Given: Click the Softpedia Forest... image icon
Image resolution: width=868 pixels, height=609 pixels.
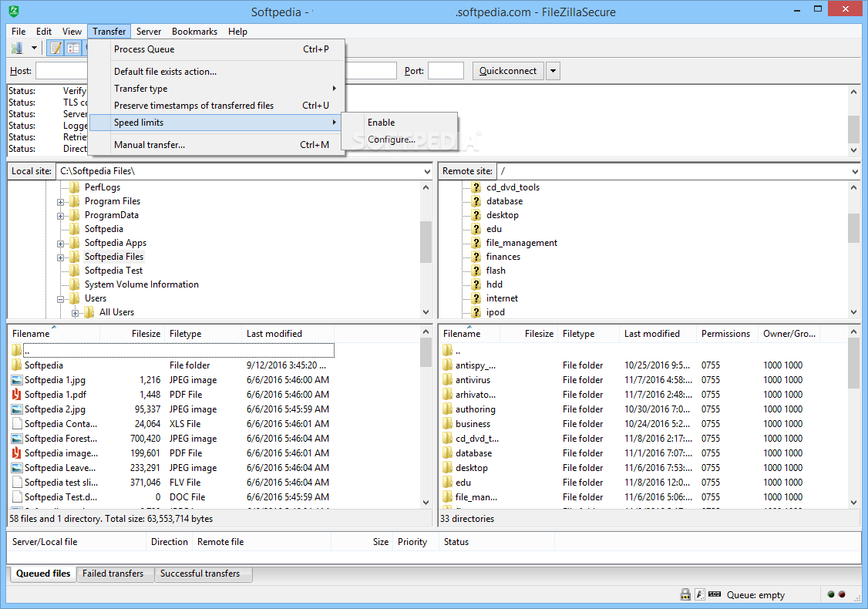Looking at the screenshot, I should 17,439.
